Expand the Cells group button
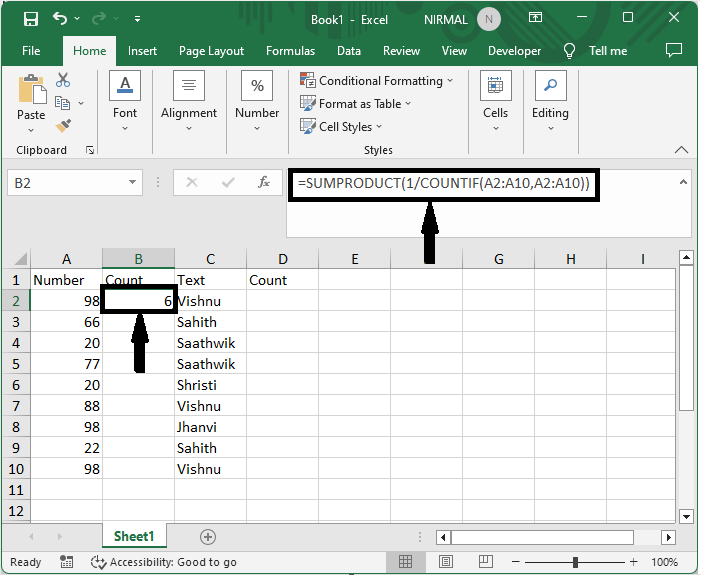The height and width of the screenshot is (575, 701). pyautogui.click(x=495, y=101)
